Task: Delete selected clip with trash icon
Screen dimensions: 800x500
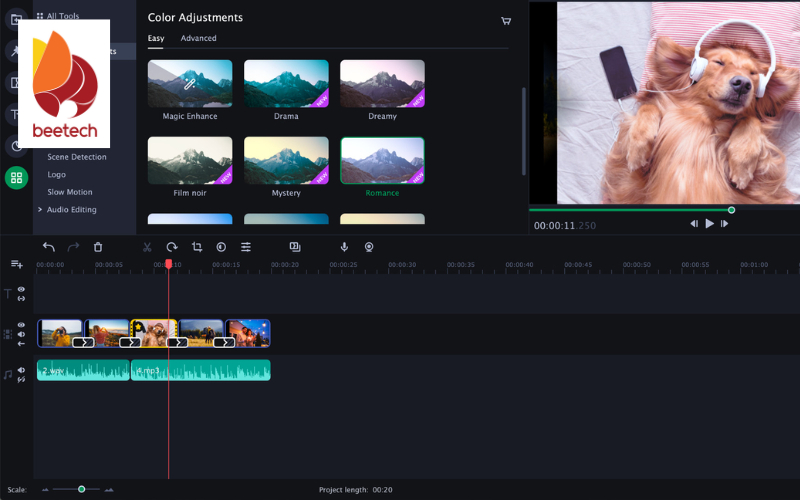Action: click(98, 247)
